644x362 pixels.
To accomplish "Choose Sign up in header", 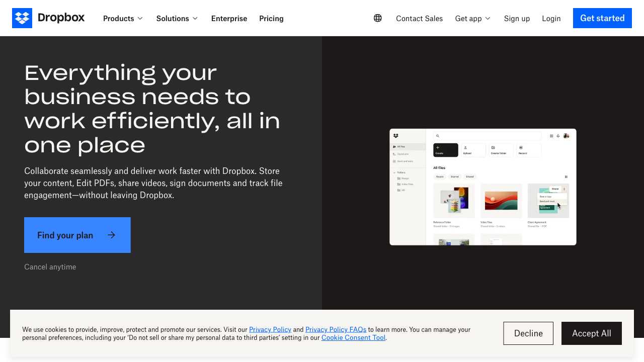I will (x=517, y=19).
